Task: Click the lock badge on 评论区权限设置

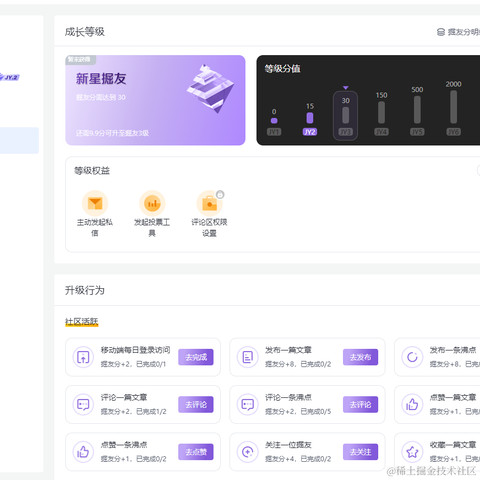Action: (x=220, y=194)
